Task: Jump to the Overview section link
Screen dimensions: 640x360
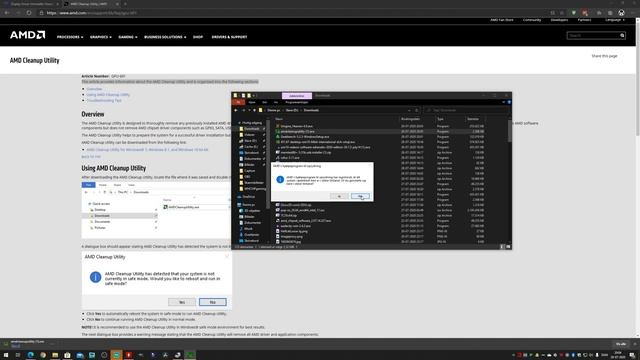Action: (94, 89)
